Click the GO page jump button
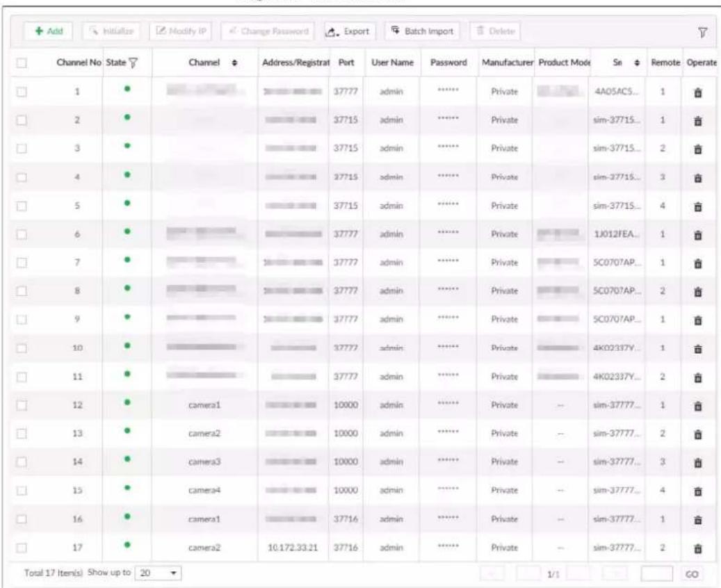Viewport: 721px width, 588px height. click(x=692, y=574)
